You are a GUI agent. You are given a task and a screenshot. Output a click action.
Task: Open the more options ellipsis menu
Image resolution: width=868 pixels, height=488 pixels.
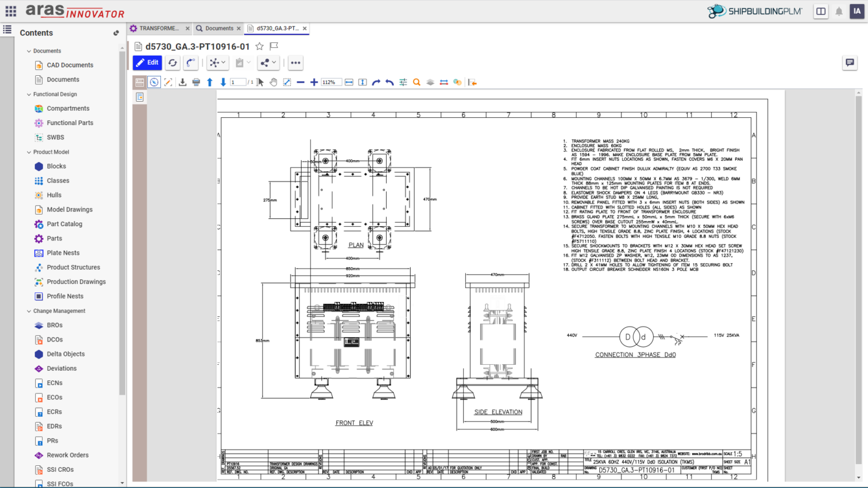(296, 62)
